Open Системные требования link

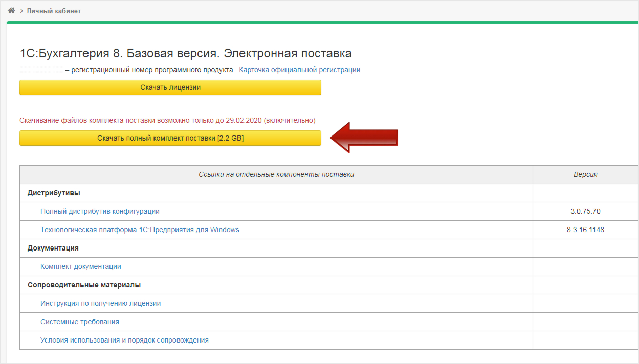pos(80,322)
